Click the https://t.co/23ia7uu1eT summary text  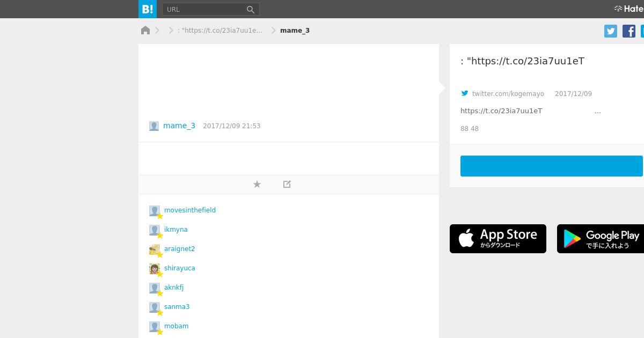pyautogui.click(x=501, y=111)
